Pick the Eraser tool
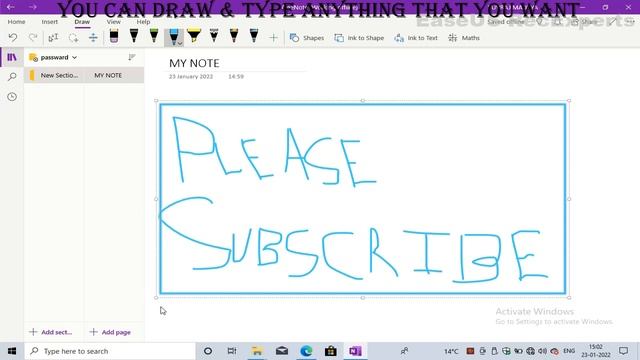The height and width of the screenshot is (360, 640). [114, 37]
